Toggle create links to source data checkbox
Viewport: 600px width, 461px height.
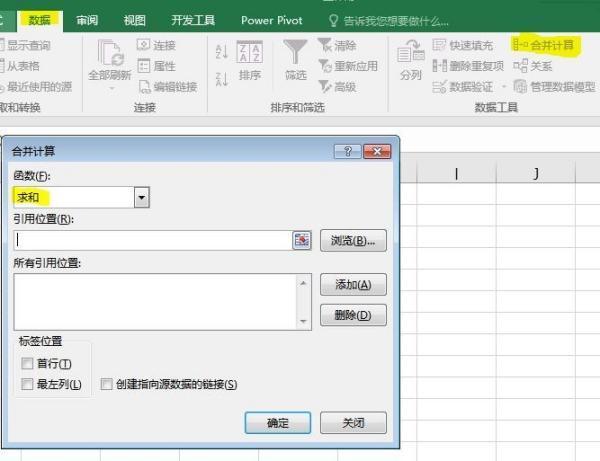(107, 384)
